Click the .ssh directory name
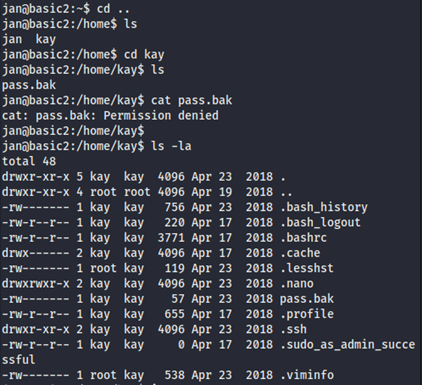Viewport: 422px width, 385px height. [x=293, y=329]
